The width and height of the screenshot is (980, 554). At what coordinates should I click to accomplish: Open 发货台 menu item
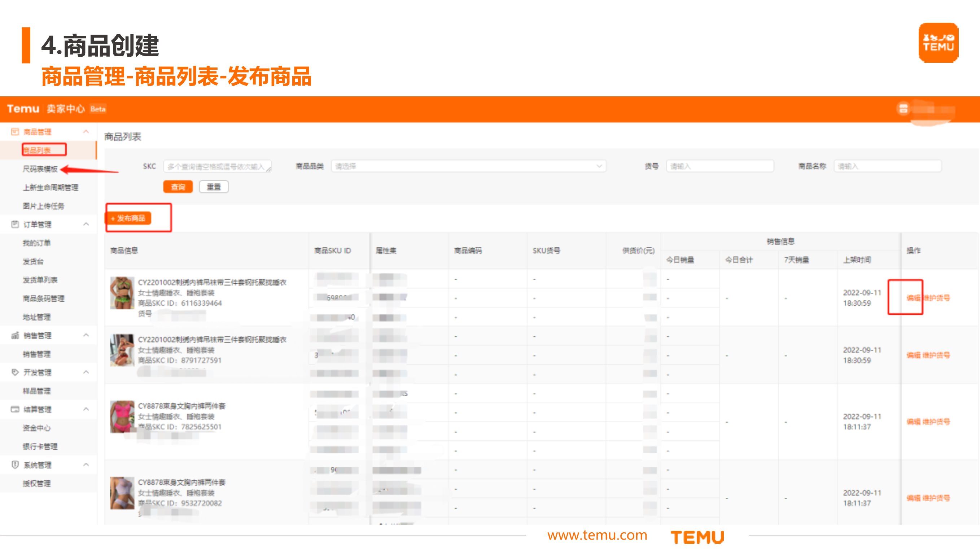pos(33,261)
